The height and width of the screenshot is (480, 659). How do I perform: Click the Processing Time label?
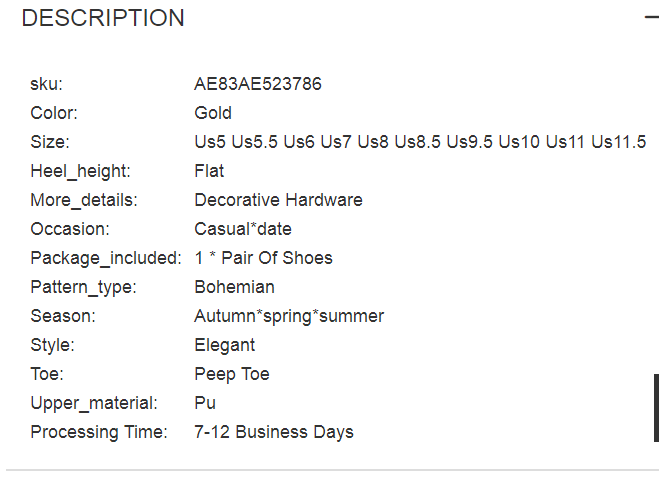click(x=99, y=432)
